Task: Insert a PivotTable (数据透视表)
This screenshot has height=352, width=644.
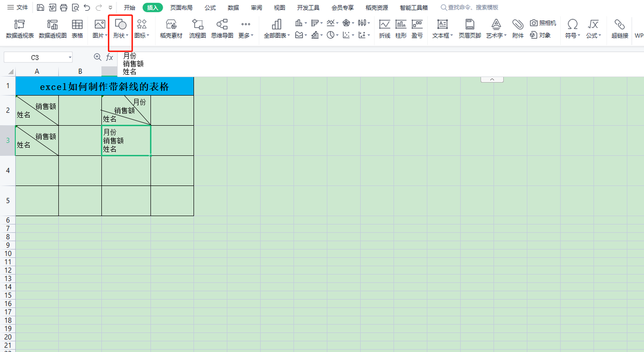Action: [x=20, y=29]
